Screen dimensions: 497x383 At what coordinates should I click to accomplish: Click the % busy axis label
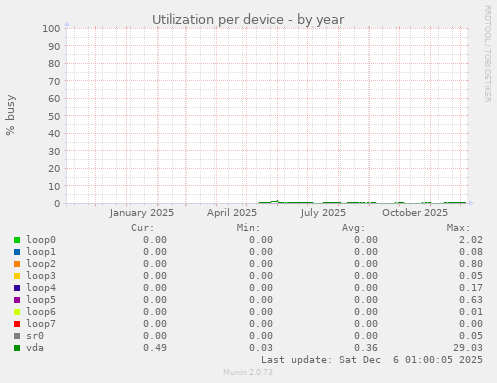click(x=10, y=115)
